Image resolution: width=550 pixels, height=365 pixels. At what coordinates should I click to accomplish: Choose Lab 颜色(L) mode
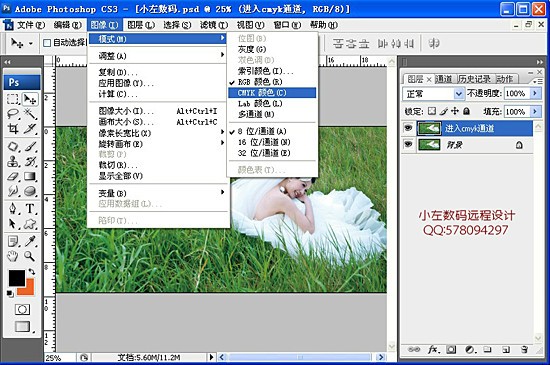(272, 103)
